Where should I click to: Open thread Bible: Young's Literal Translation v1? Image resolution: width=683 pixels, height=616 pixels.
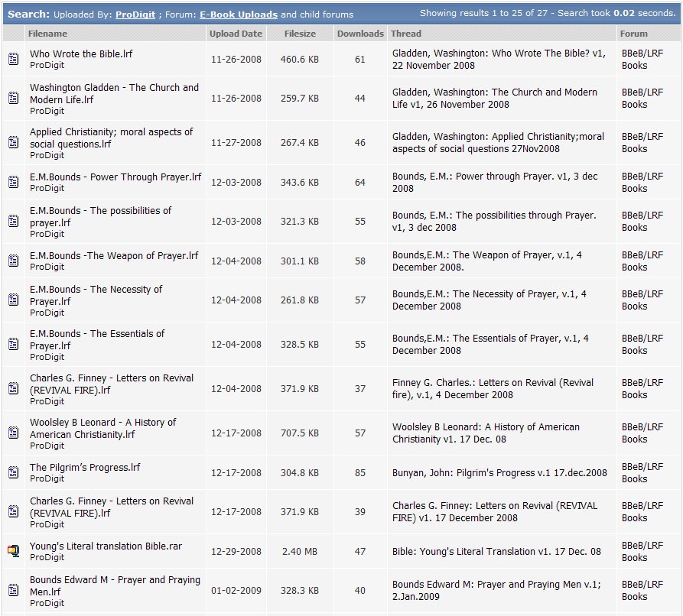coord(496,552)
